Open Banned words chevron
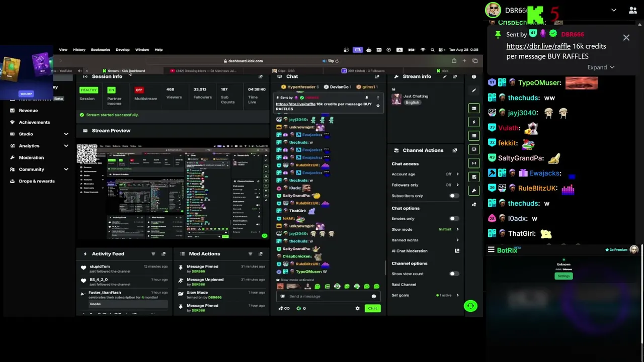 point(457,240)
